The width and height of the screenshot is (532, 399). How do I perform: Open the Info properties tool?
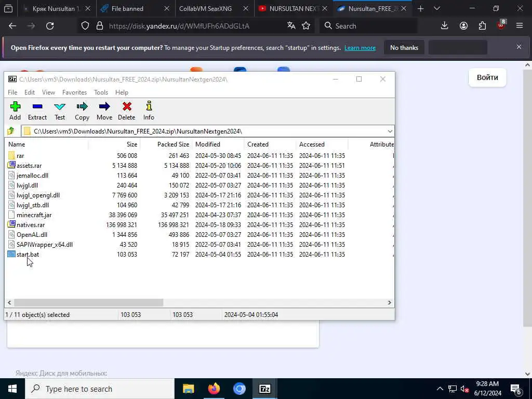point(149,107)
